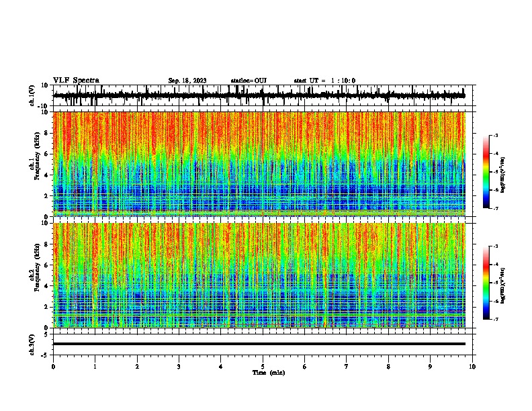
Task: Click the ch.1 spectrogram color scale bar
Action: 486,172
